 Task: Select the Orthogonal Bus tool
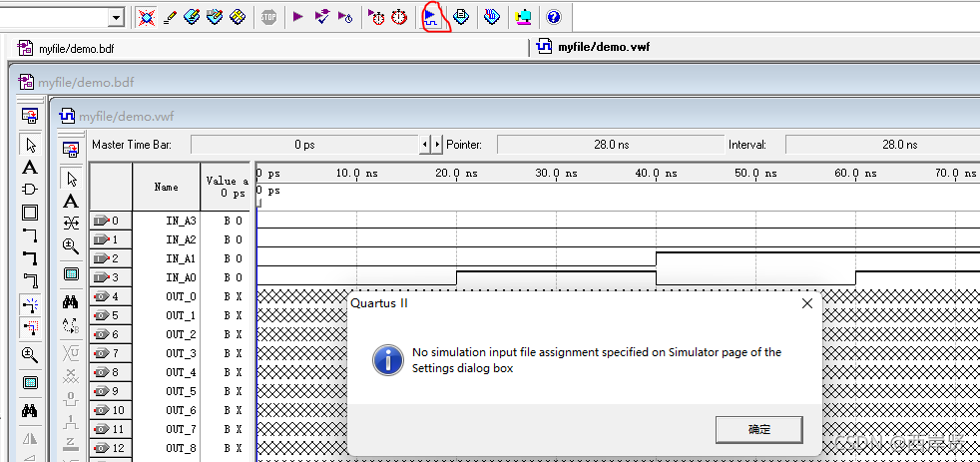click(x=29, y=257)
